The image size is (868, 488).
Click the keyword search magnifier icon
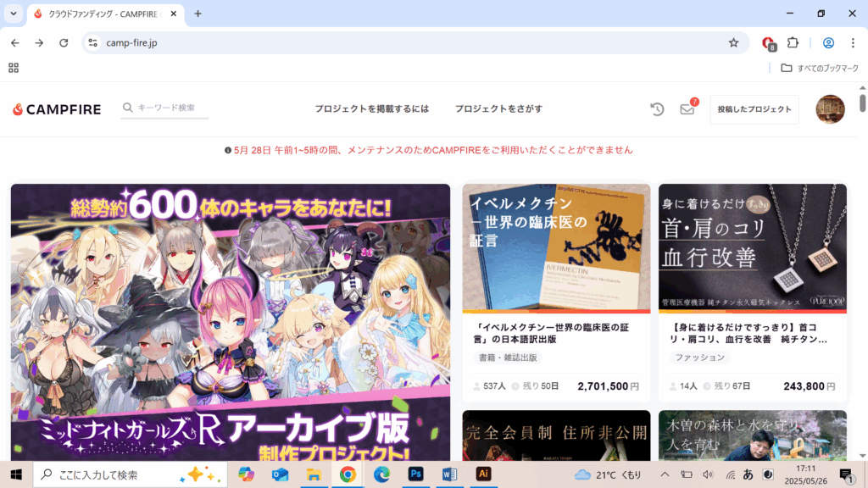(x=128, y=108)
